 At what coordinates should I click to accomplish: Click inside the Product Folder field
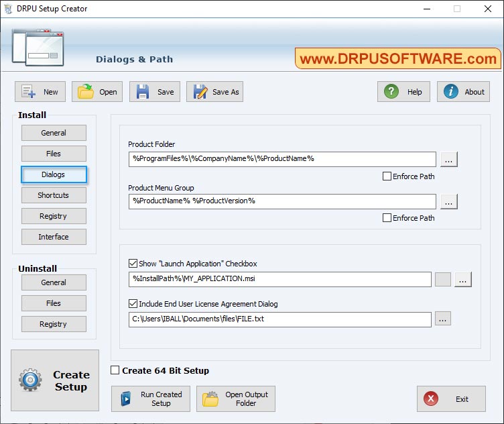(x=282, y=159)
